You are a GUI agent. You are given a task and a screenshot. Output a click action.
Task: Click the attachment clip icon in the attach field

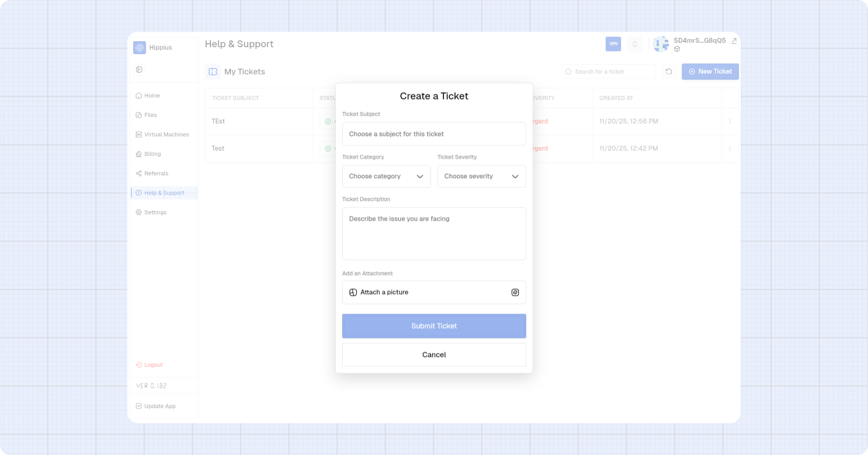click(x=515, y=292)
